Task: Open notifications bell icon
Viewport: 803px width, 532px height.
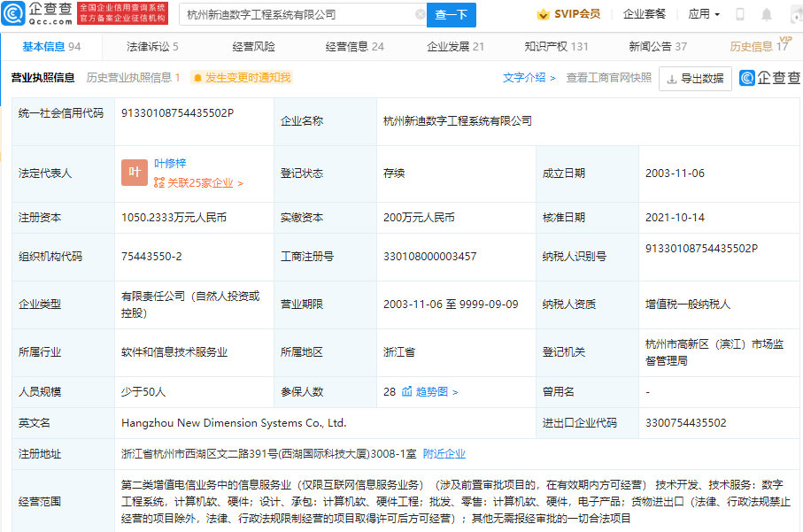Action: coord(766,14)
